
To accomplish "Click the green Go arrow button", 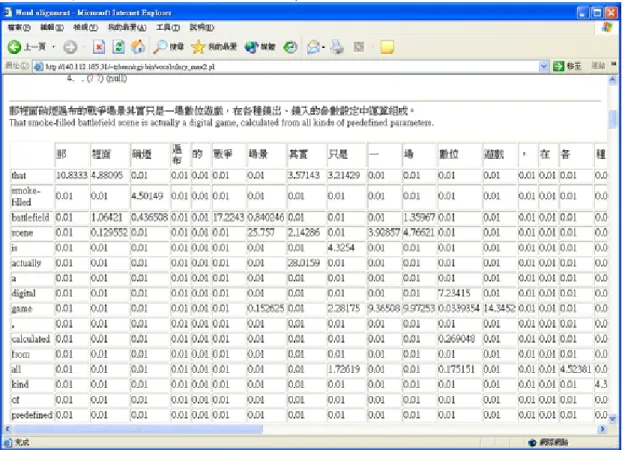I will coord(558,66).
